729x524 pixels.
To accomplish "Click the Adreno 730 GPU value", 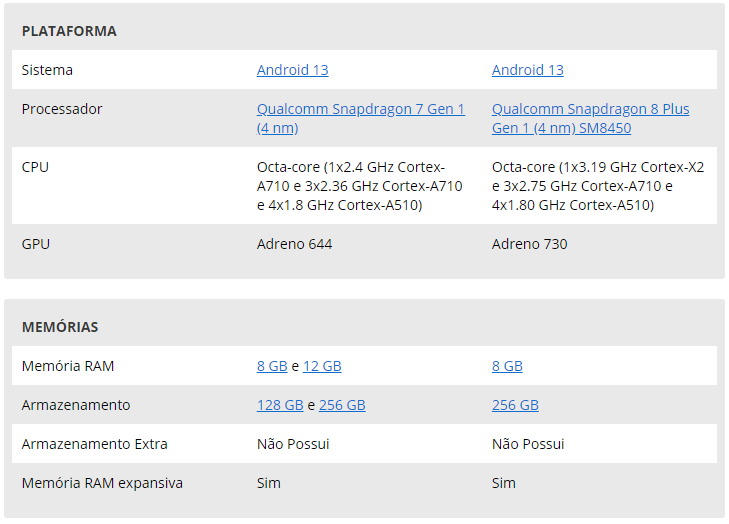I will click(530, 244).
